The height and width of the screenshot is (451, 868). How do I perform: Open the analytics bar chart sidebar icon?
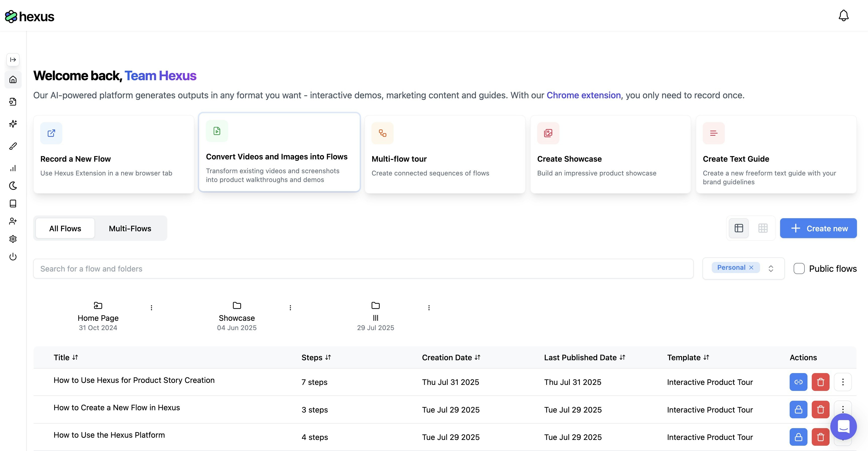point(13,168)
